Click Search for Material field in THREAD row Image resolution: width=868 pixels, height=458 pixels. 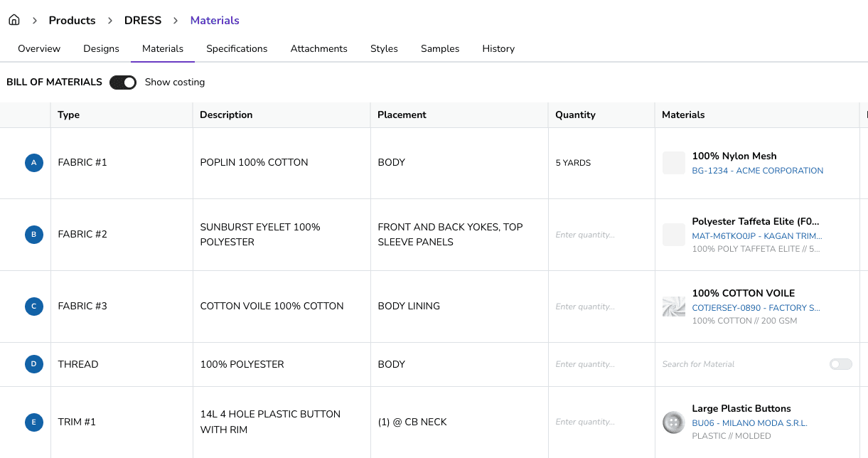(739, 364)
